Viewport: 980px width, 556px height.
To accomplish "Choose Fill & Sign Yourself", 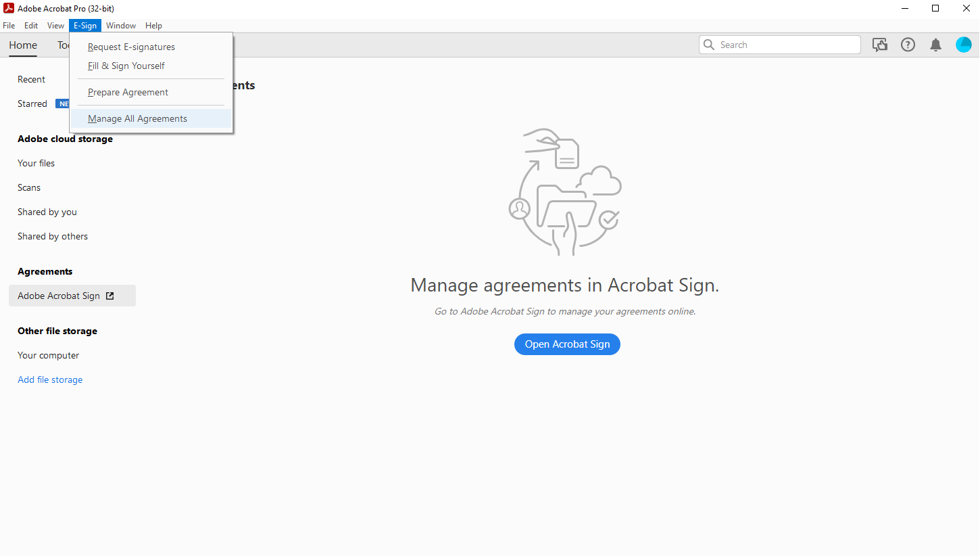I will pyautogui.click(x=151, y=66).
